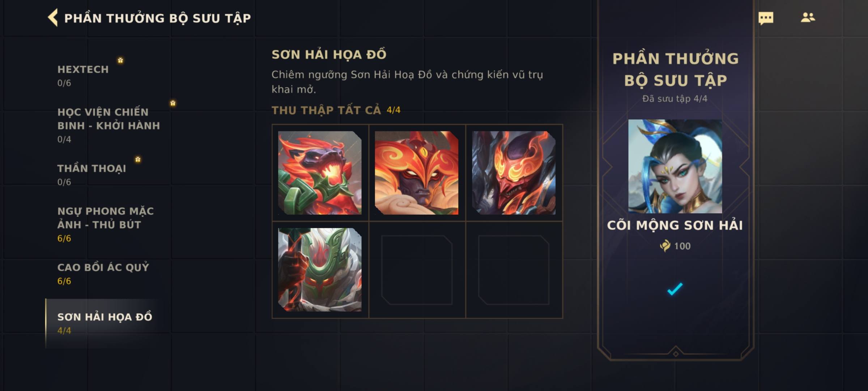Click the gift icon beside Hextech
Viewport: 868px width, 391px height.
[x=120, y=60]
